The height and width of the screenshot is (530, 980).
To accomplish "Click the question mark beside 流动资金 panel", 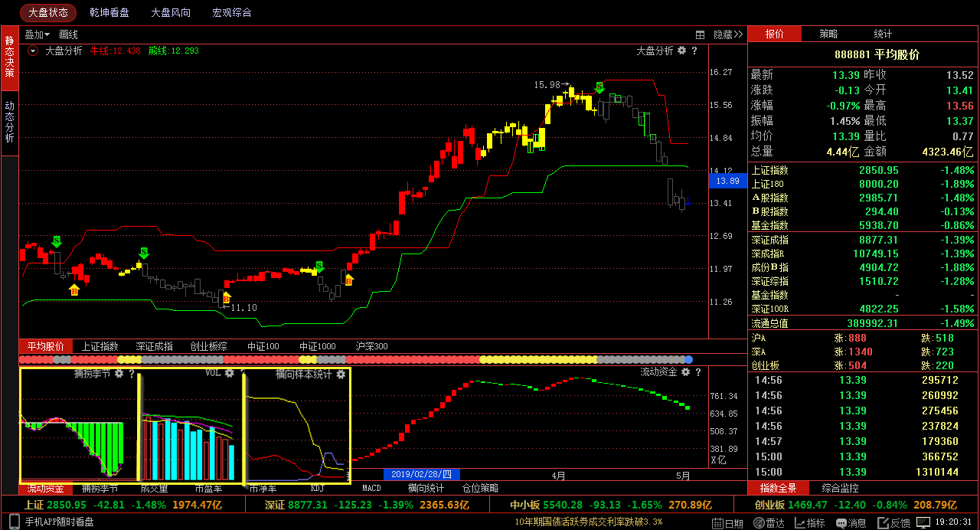I will 697,372.
